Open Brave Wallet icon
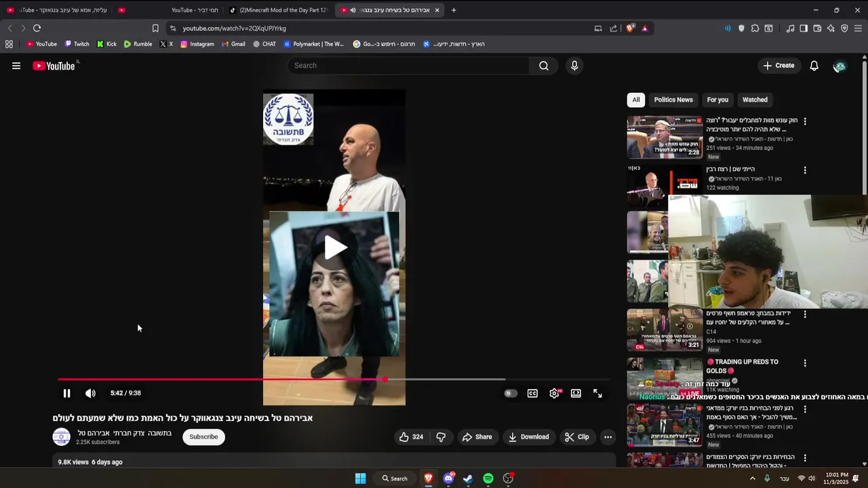The image size is (868, 488). click(817, 28)
